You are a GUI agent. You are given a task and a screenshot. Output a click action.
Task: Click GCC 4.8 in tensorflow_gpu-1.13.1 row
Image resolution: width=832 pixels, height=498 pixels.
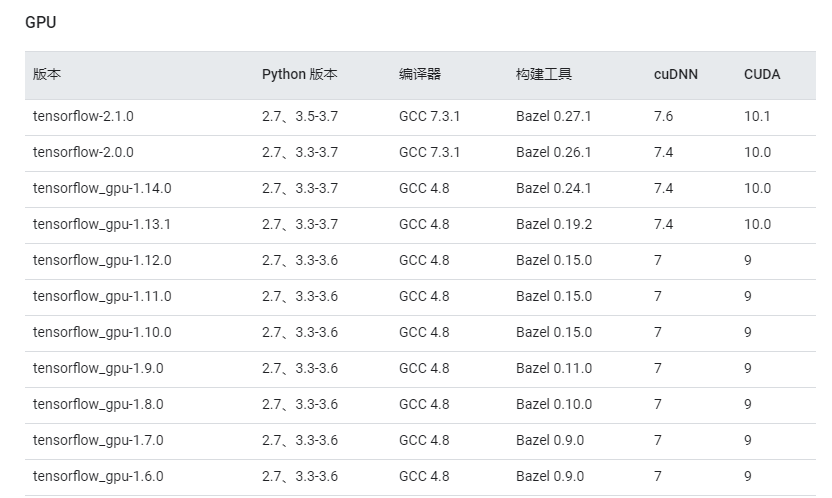coord(424,224)
